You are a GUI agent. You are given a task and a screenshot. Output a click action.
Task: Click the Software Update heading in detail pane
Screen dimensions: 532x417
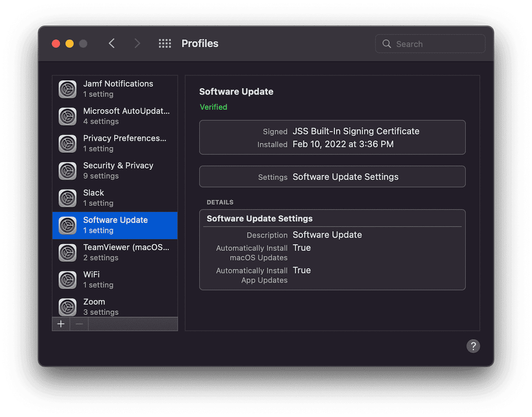coord(236,92)
